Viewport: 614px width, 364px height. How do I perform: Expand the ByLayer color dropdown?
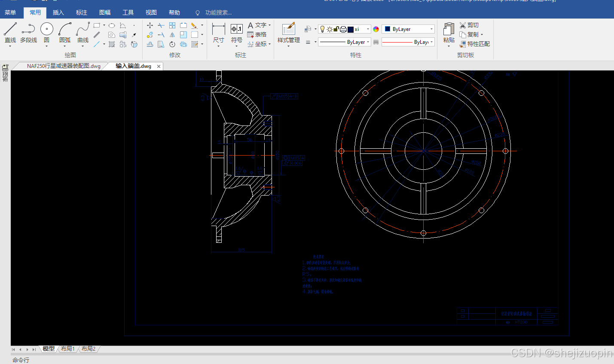pos(408,29)
